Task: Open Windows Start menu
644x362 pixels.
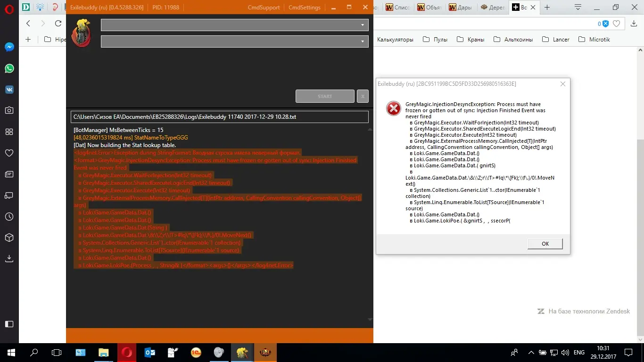Action: (11, 352)
